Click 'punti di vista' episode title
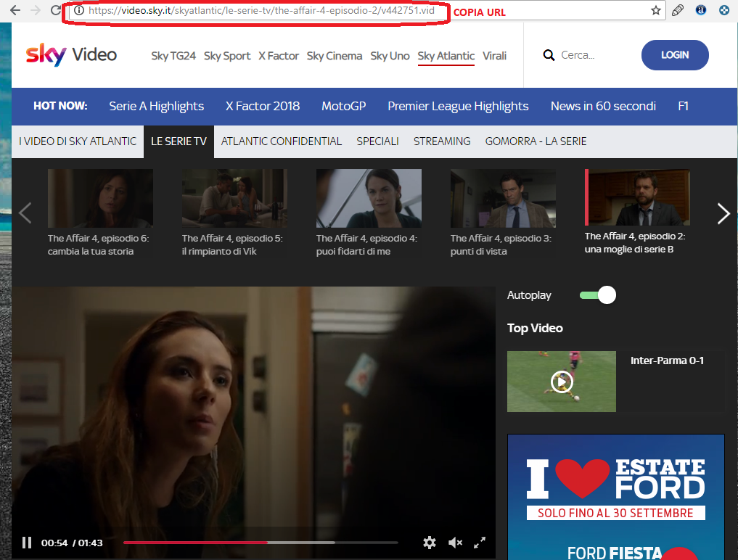 479,251
